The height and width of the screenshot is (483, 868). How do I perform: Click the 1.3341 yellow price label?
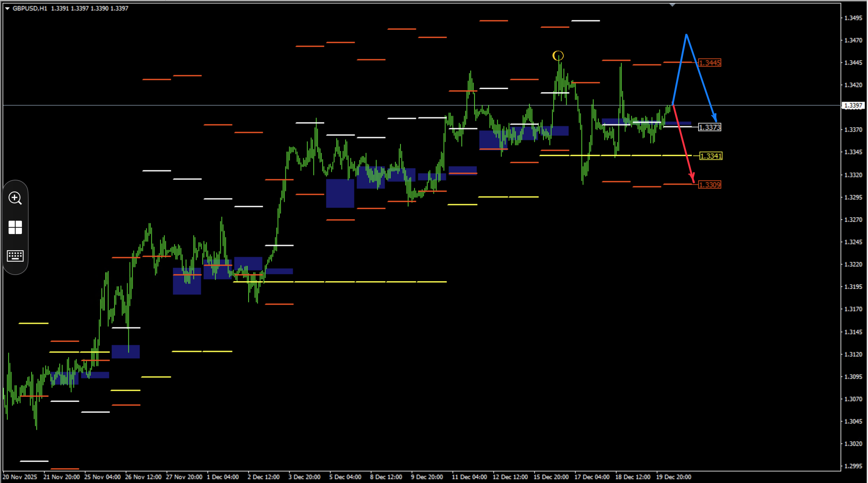coord(711,156)
